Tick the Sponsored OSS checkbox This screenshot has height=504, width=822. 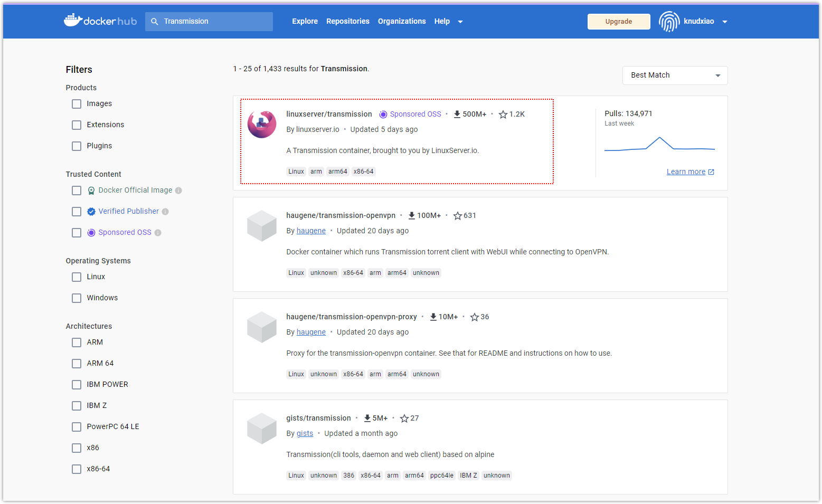tap(77, 233)
